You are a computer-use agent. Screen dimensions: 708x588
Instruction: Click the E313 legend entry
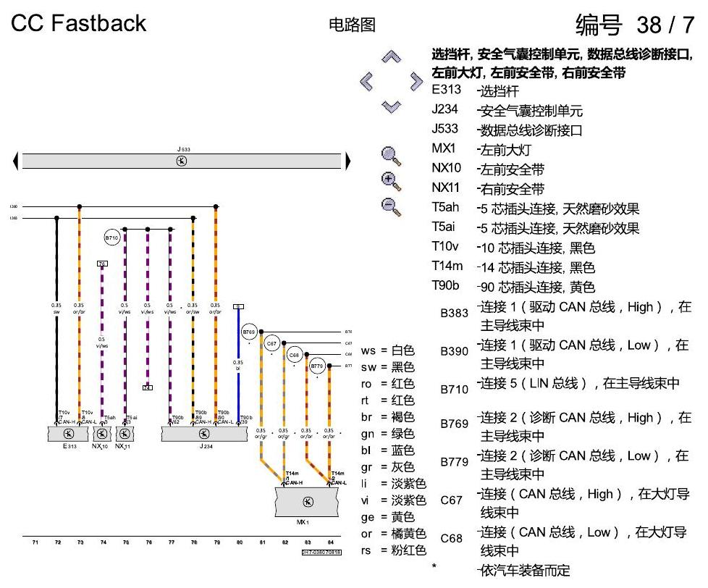coord(475,91)
